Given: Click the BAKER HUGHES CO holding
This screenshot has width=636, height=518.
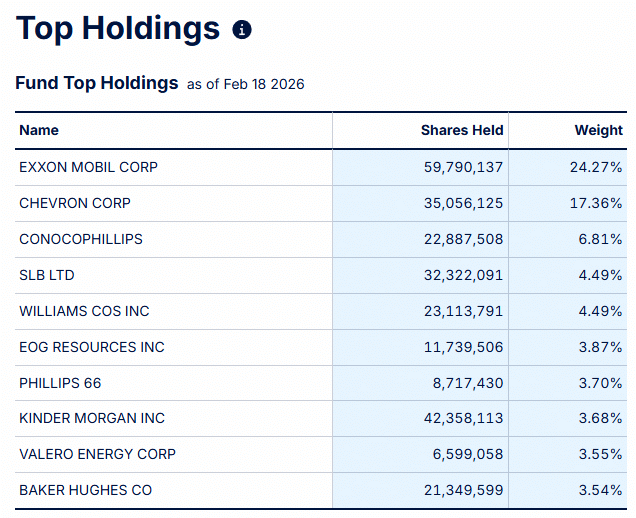Looking at the screenshot, I should (86, 490).
